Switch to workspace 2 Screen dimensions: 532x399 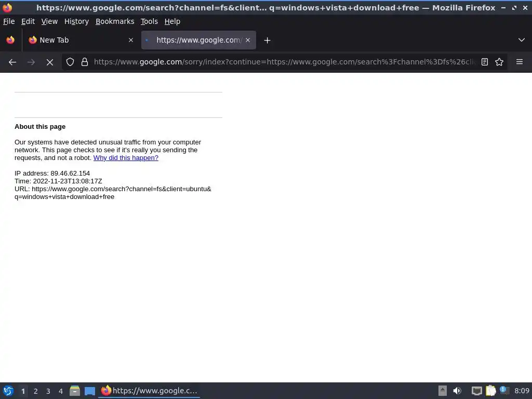point(36,391)
